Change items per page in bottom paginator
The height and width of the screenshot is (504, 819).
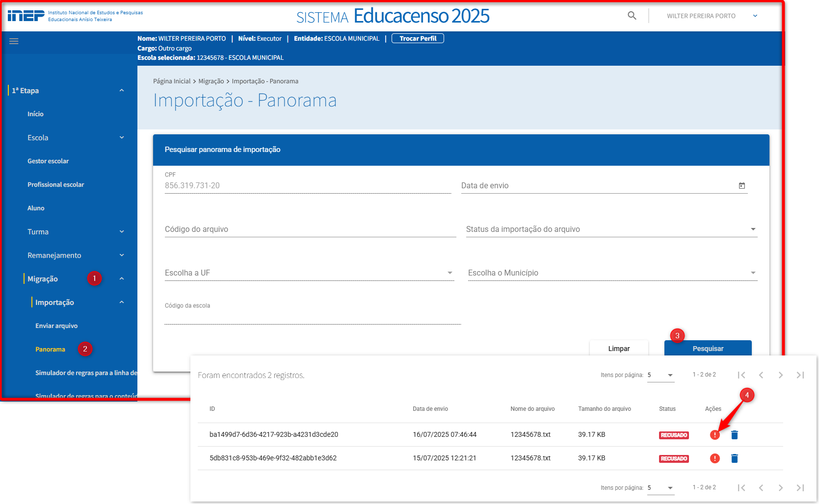coord(660,488)
